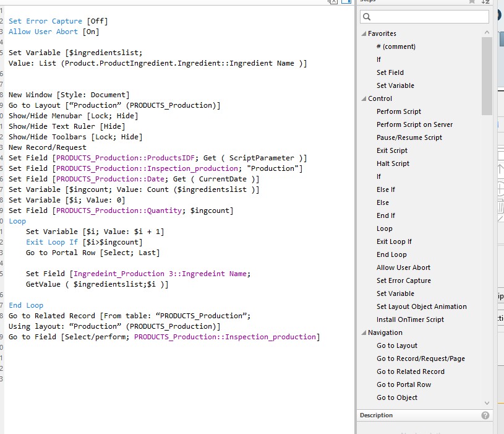Focus the steps search input field

424,17
